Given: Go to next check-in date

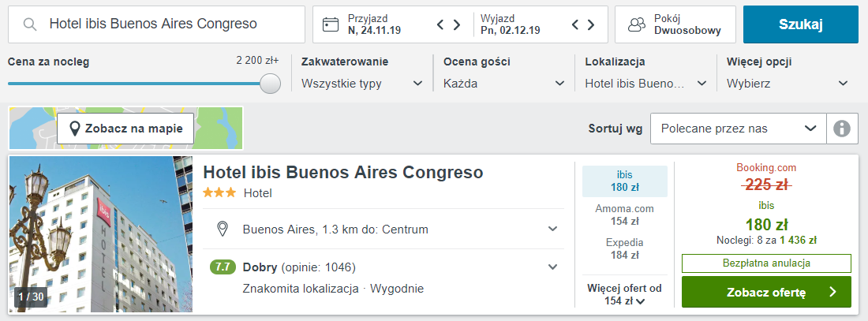Looking at the screenshot, I should coord(457,24).
